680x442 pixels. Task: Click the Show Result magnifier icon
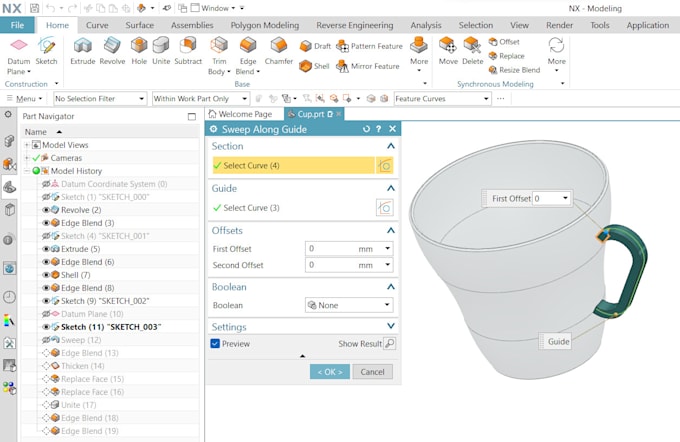389,343
